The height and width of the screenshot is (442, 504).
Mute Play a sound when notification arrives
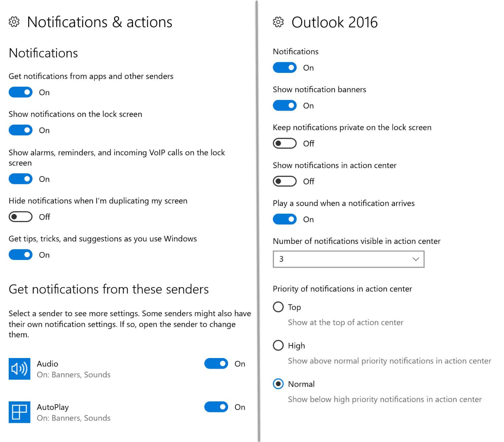[x=285, y=219]
